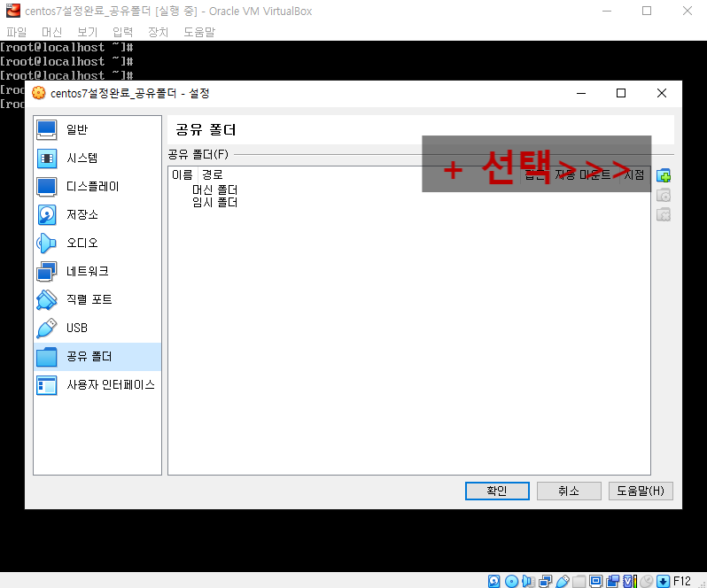Click the 도움말(H) help button
The height and width of the screenshot is (588, 707).
pos(641,491)
